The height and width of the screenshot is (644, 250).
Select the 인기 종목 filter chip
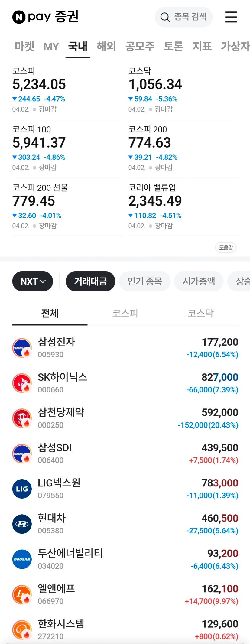(x=145, y=281)
